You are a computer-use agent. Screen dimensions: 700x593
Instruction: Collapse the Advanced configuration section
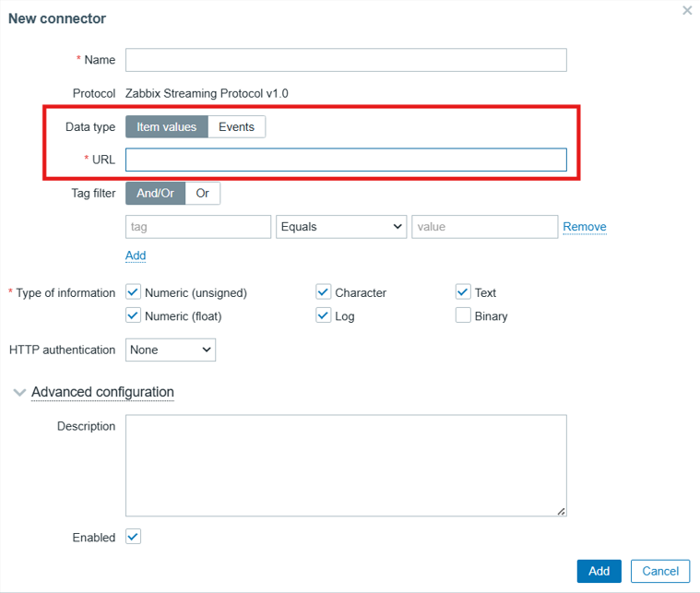point(101,392)
